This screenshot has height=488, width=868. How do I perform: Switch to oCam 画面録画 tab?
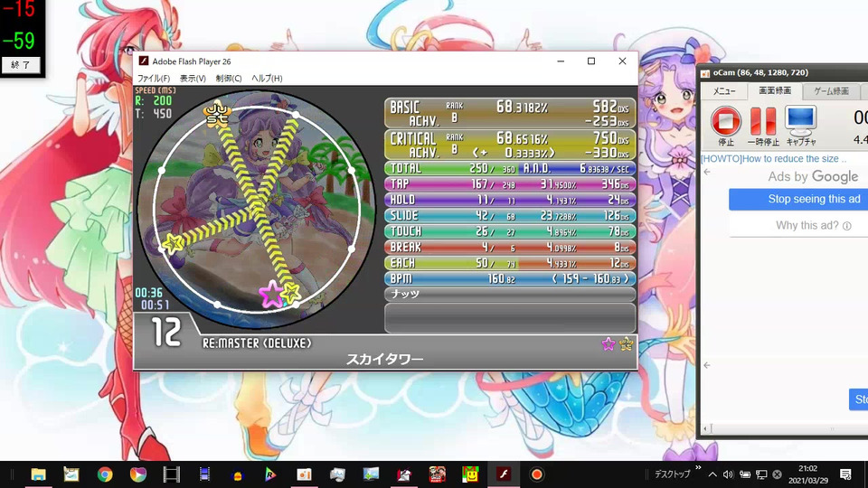point(775,90)
